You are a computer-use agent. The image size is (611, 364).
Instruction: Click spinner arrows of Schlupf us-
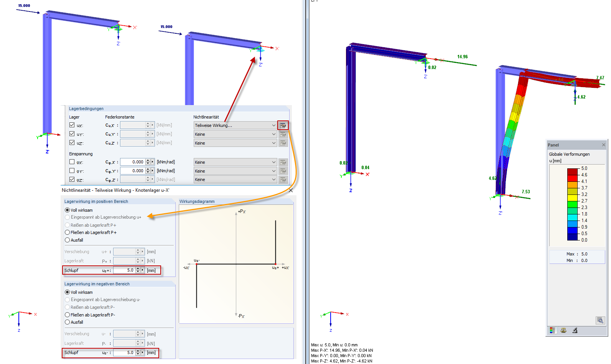click(138, 352)
